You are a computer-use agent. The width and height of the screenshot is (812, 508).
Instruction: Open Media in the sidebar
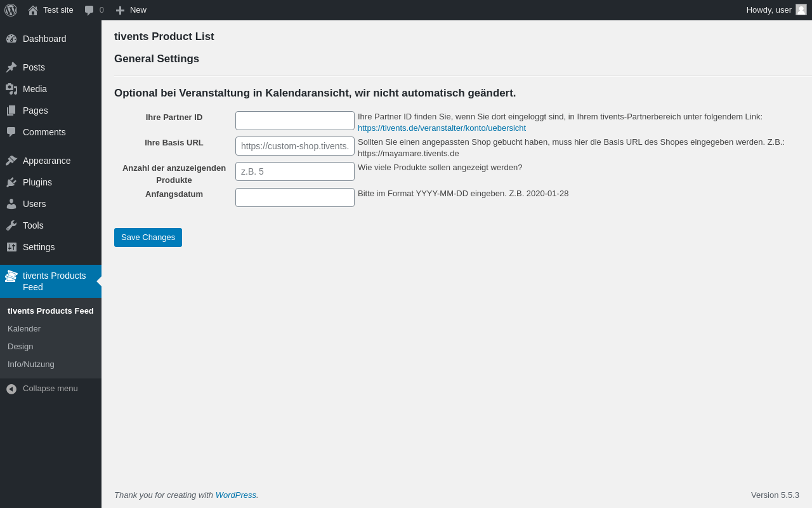51,89
